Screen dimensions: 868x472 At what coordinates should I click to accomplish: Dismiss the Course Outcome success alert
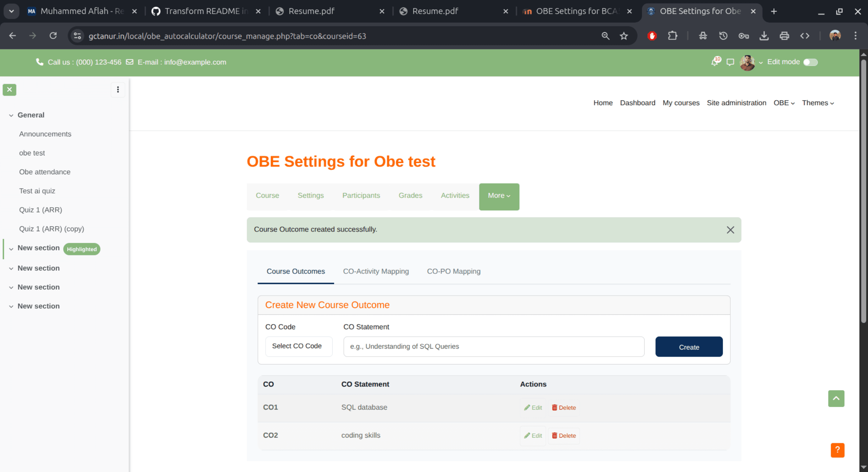click(730, 230)
